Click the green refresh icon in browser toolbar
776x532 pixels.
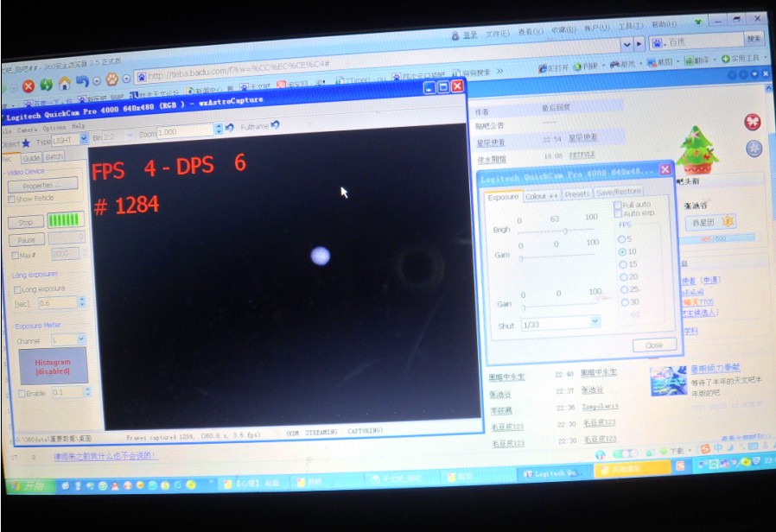coord(46,85)
